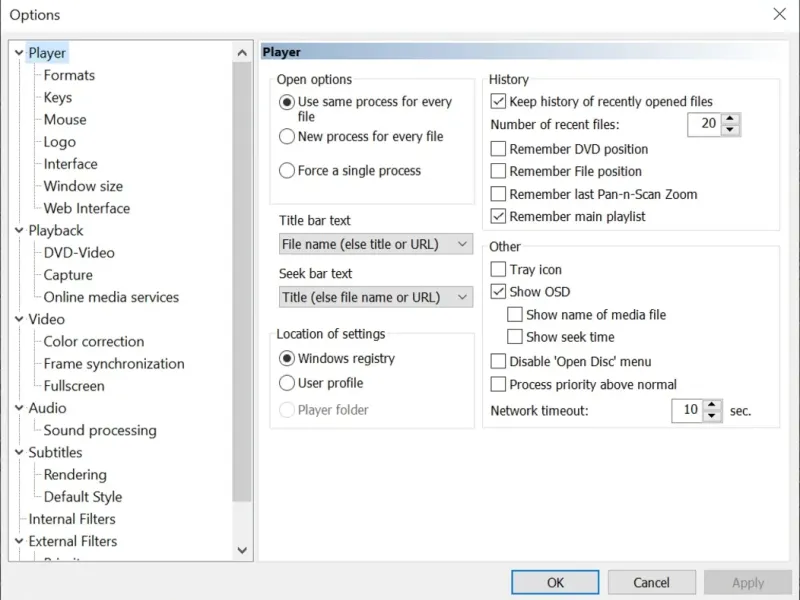The height and width of the screenshot is (600, 800).
Task: Collapse the Player tree node
Action: point(19,53)
